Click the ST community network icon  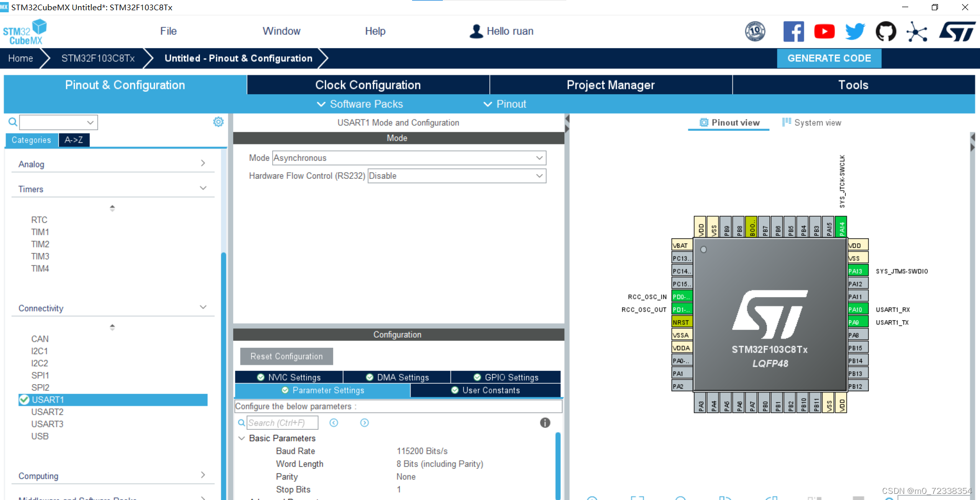tap(916, 32)
